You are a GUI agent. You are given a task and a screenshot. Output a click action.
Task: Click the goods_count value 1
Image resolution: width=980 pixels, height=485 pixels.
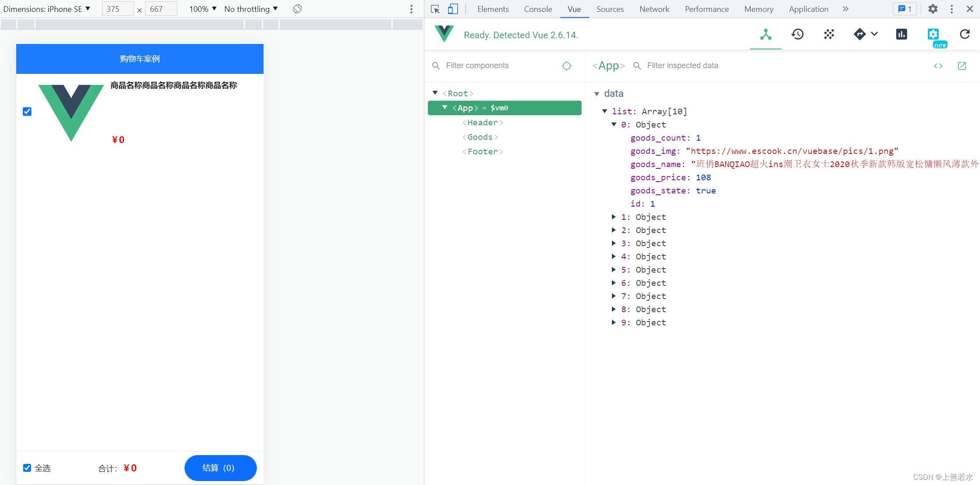(x=698, y=138)
